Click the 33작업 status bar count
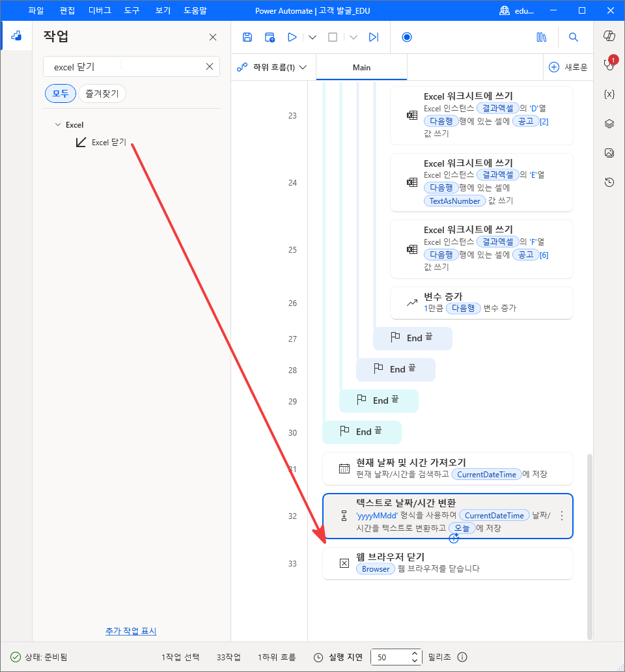The width and height of the screenshot is (625, 672). [229, 657]
